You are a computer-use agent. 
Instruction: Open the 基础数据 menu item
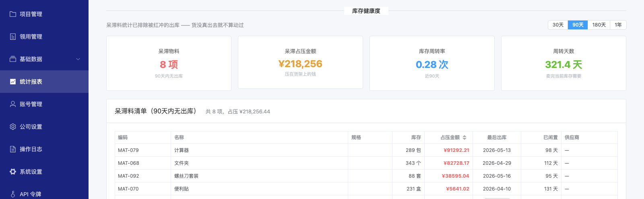tap(44, 59)
